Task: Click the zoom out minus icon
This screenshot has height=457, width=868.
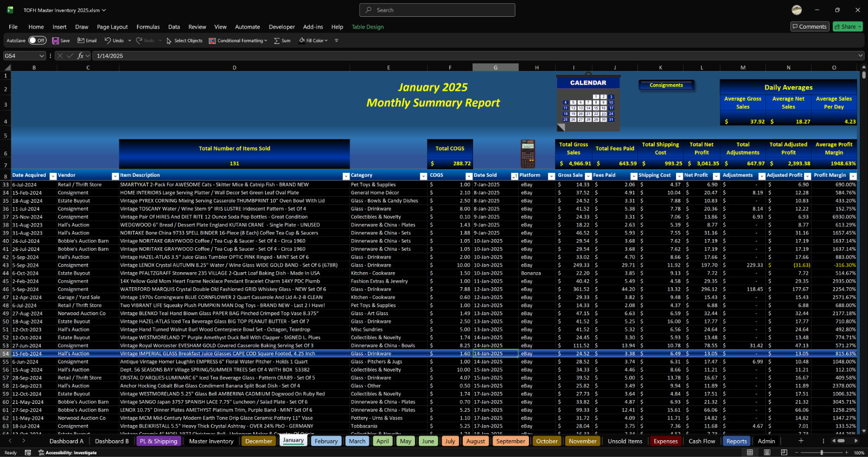Action: click(x=797, y=453)
